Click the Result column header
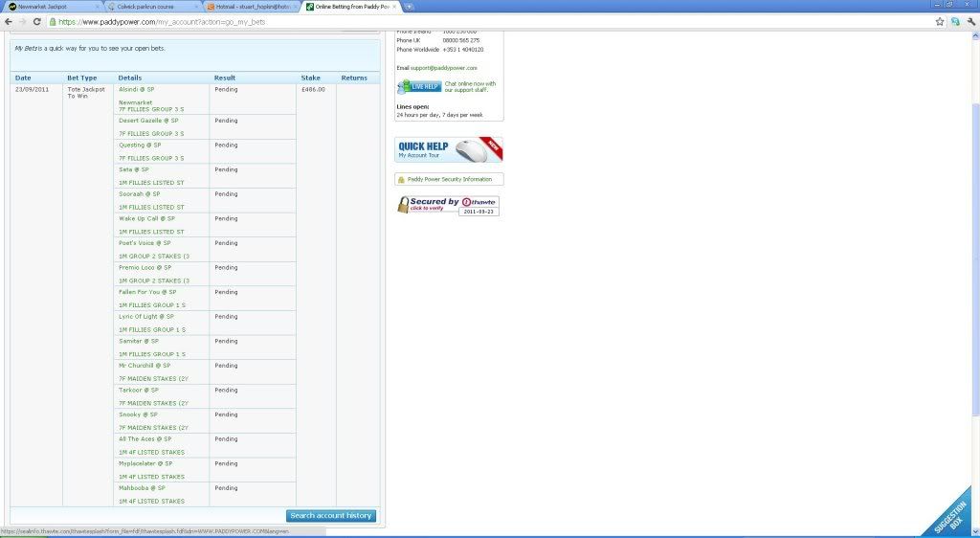Screen dimensions: 980x538 [x=224, y=78]
